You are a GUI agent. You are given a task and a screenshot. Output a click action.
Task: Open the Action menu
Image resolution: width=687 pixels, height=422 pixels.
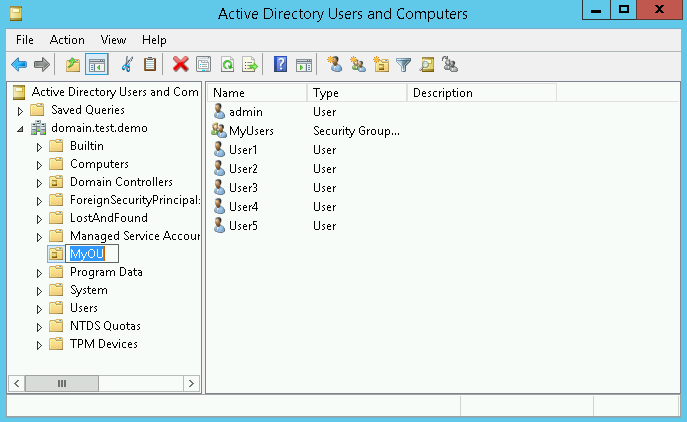pos(67,40)
